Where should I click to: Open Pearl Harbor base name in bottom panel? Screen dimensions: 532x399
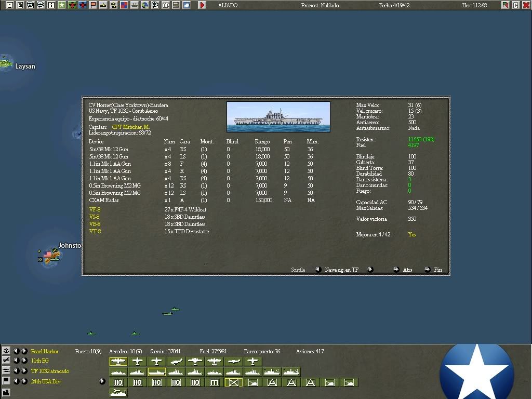pos(45,351)
